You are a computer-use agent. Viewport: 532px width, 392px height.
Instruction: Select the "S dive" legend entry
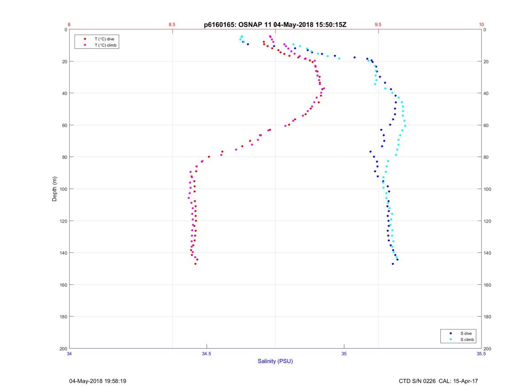coord(465,333)
